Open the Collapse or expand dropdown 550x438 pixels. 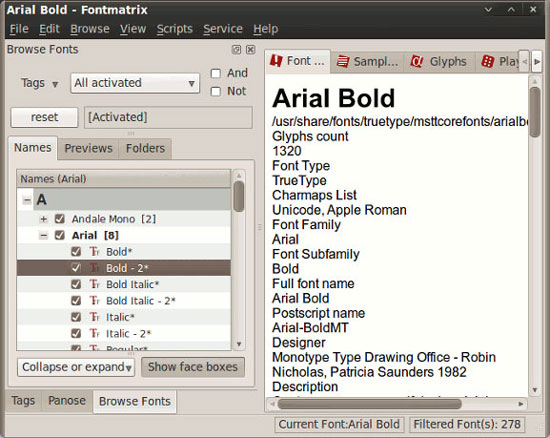point(76,367)
